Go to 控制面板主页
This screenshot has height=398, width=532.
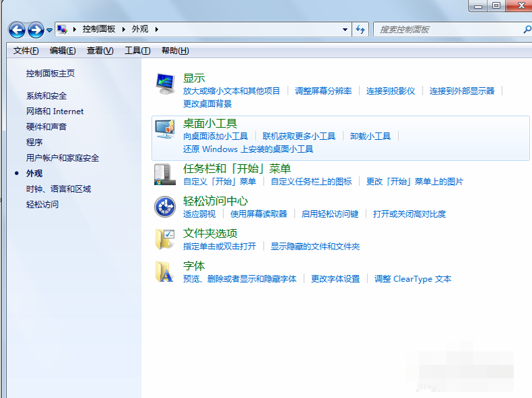pyautogui.click(x=51, y=74)
